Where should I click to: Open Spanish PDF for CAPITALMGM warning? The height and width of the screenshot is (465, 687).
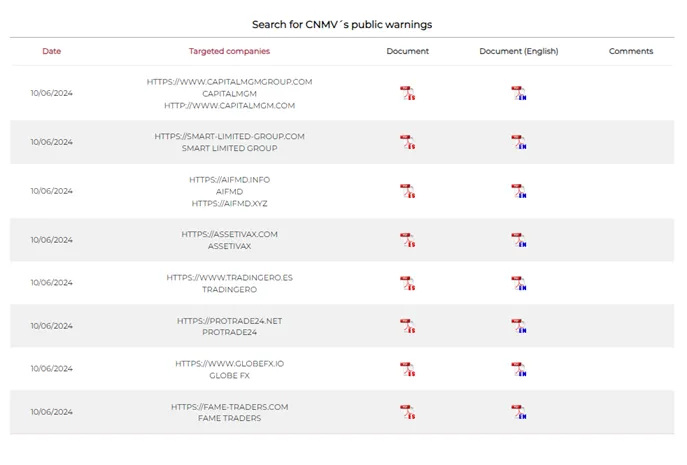tap(407, 93)
